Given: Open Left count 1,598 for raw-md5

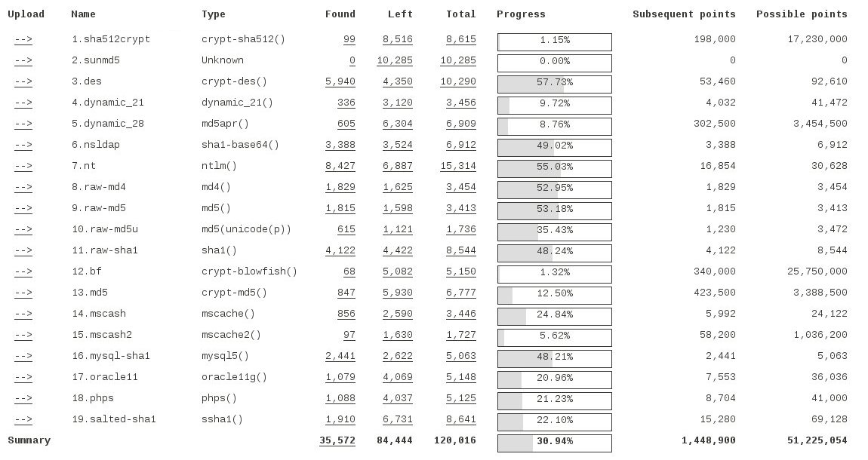Looking at the screenshot, I should 397,208.
